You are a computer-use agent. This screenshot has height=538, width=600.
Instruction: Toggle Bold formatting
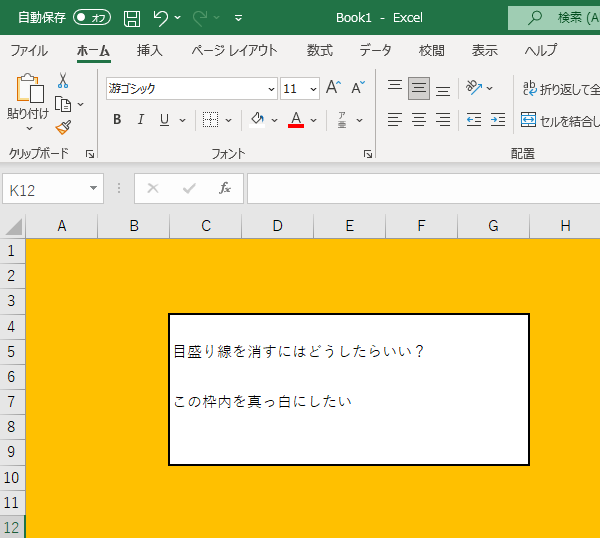(117, 120)
